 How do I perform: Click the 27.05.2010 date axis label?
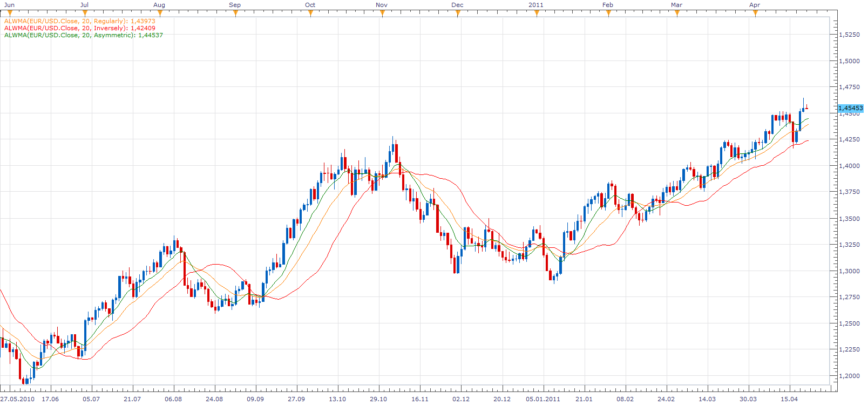pos(17,399)
